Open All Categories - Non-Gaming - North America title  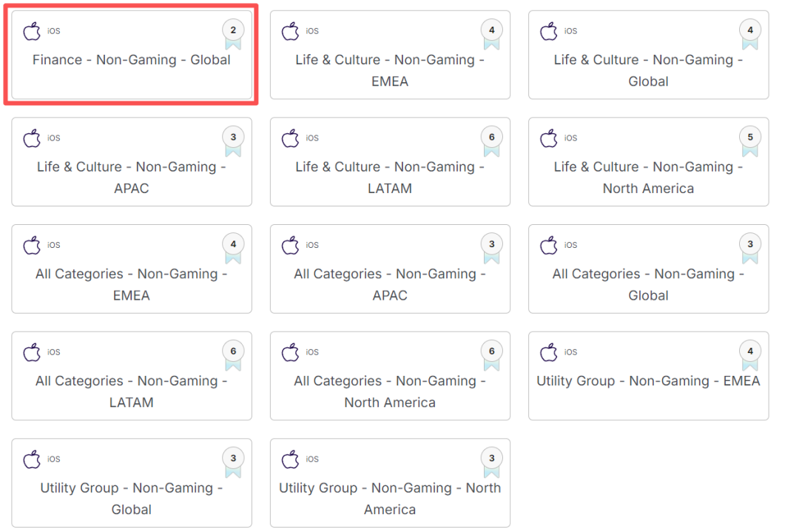coord(390,391)
